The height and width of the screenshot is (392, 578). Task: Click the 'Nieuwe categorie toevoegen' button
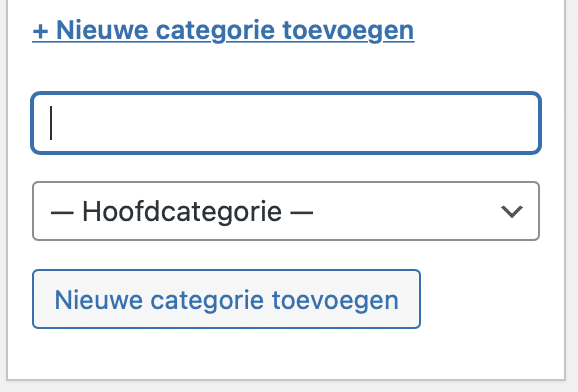[x=226, y=299]
